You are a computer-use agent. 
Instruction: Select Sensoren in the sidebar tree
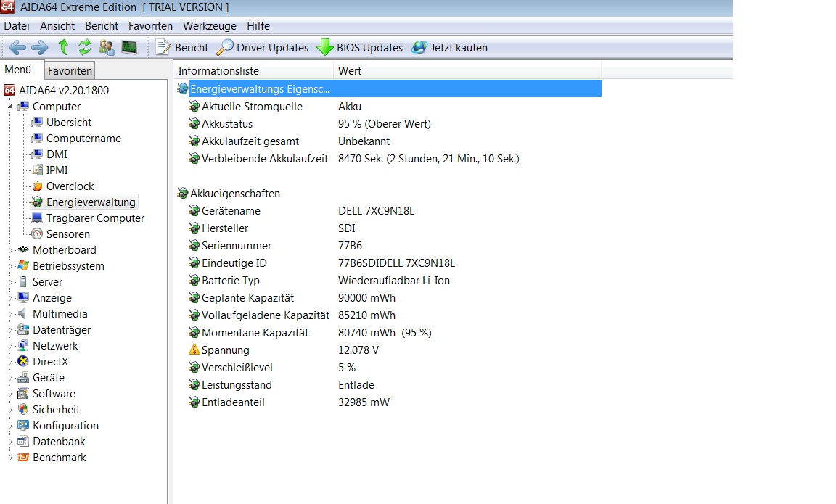point(67,234)
